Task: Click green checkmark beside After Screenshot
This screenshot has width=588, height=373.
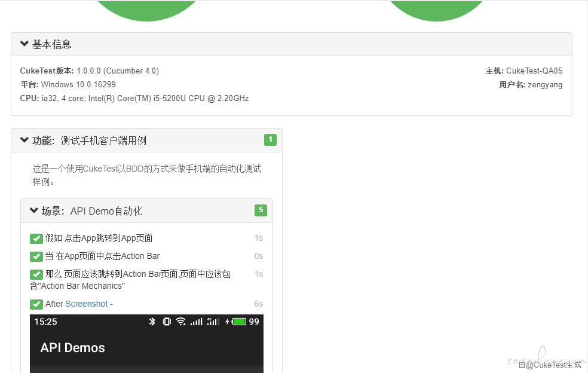Action: click(36, 304)
